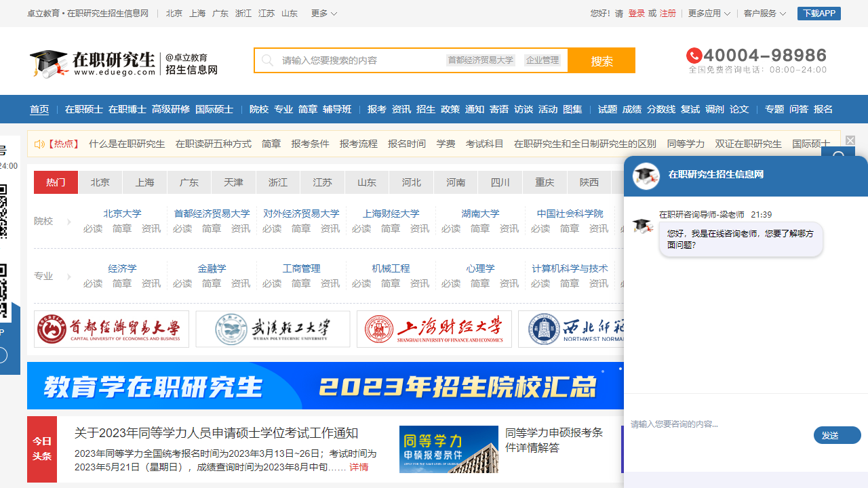Click the 登录 link

pos(637,14)
